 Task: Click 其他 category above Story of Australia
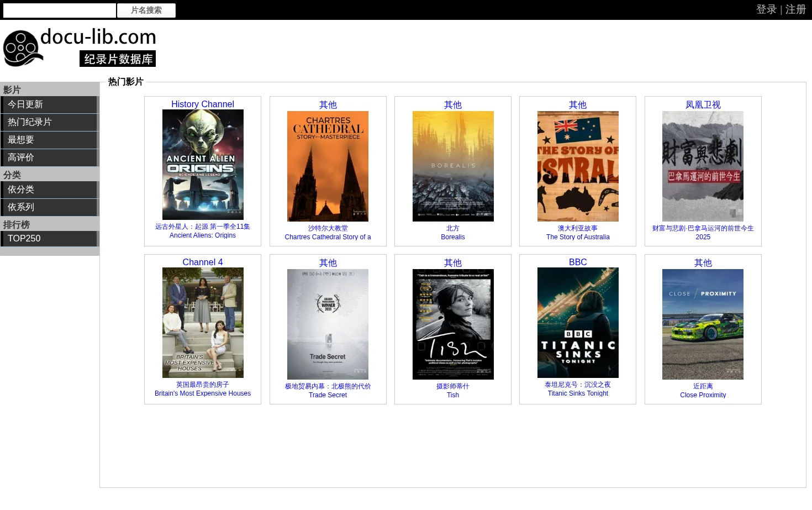pyautogui.click(x=578, y=105)
